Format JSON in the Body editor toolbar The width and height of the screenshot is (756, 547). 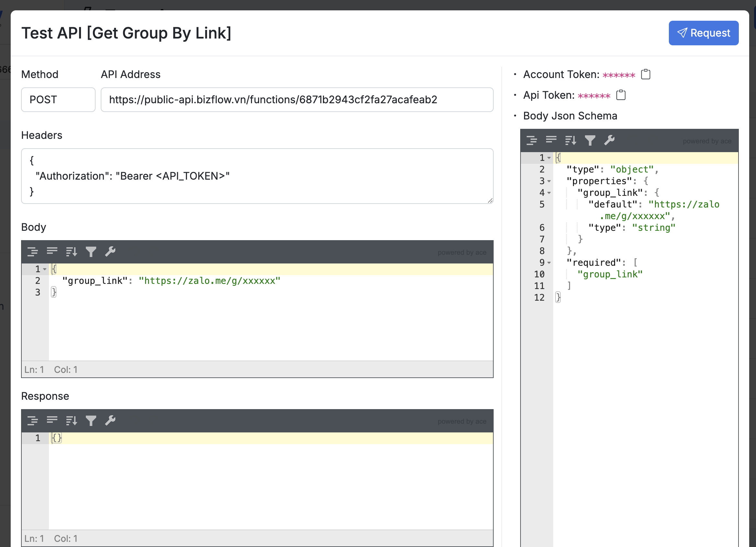pyautogui.click(x=32, y=252)
